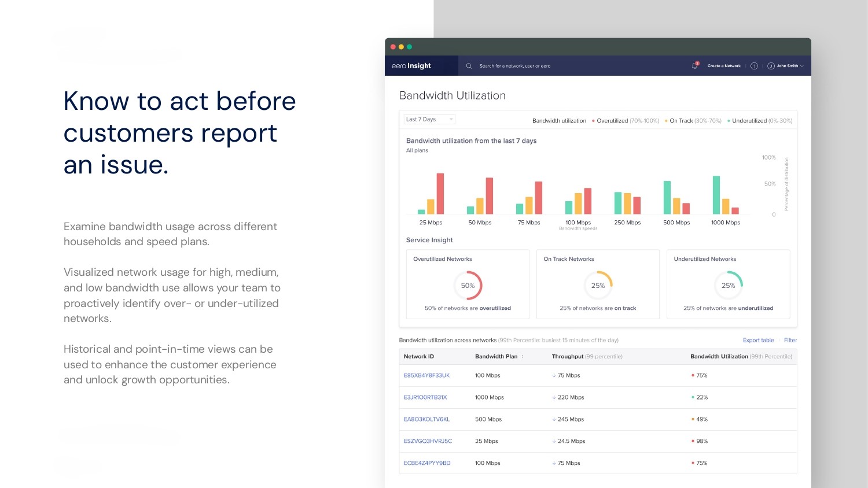Open network E85XB4Y8F33UK
868x488 pixels.
426,376
